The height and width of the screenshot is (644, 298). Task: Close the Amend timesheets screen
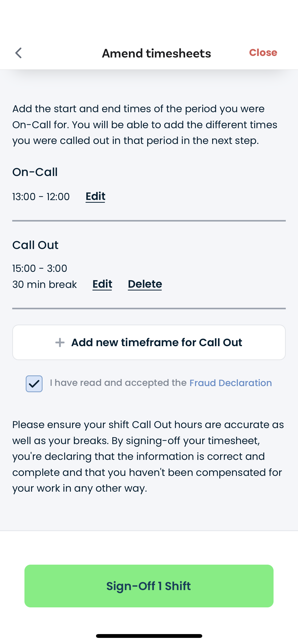[x=263, y=53]
